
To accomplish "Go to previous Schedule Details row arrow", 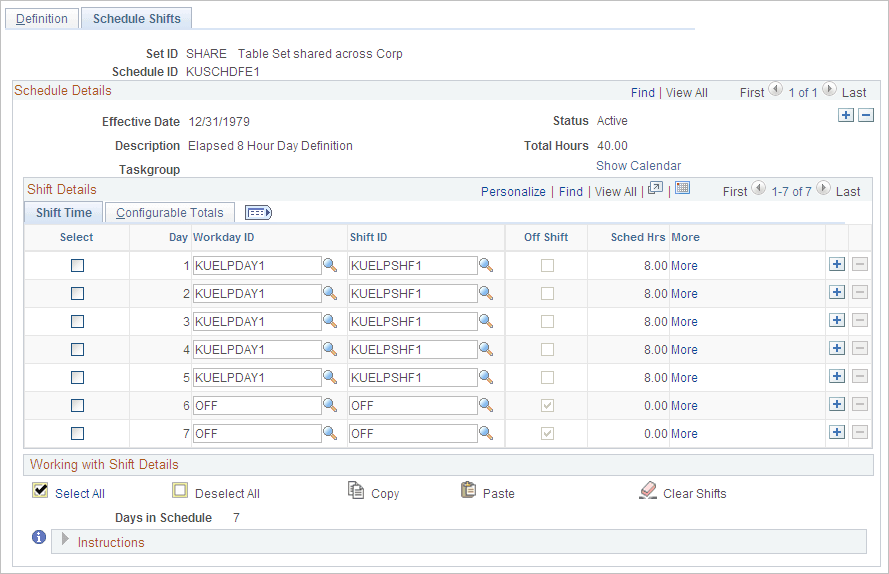I will [x=776, y=90].
